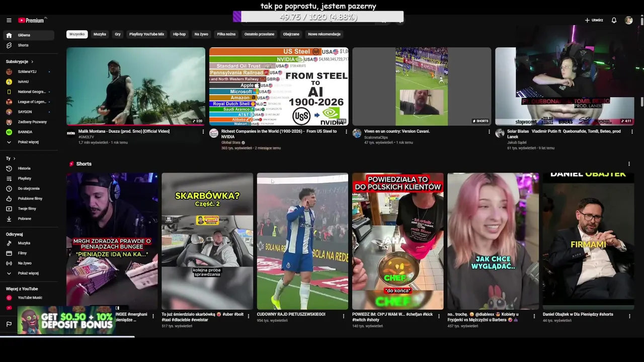The image size is (644, 362).
Task: Open Malik Montana Dusza video title
Action: point(124,131)
